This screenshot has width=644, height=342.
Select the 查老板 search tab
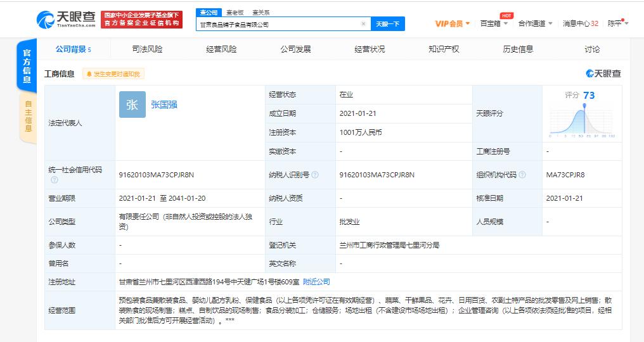pos(235,13)
